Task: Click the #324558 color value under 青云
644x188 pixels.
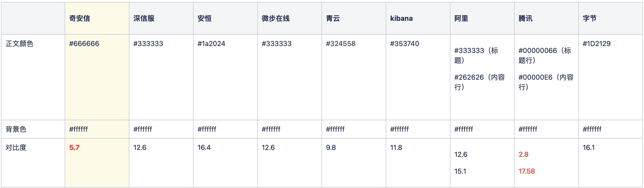Action: 341,44
